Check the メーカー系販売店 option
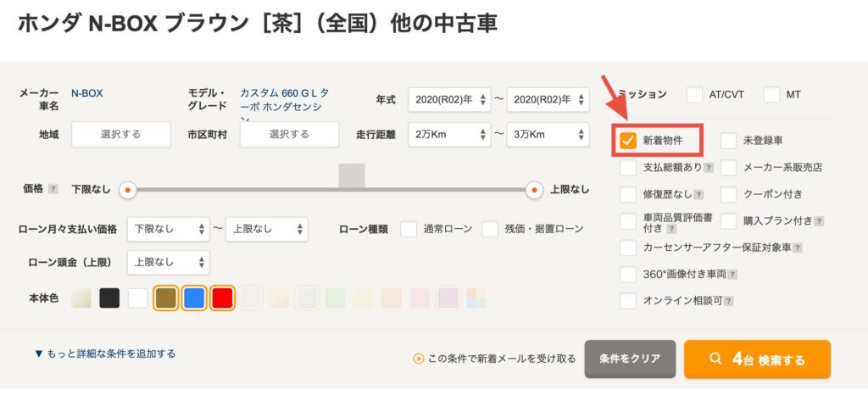 [x=728, y=167]
